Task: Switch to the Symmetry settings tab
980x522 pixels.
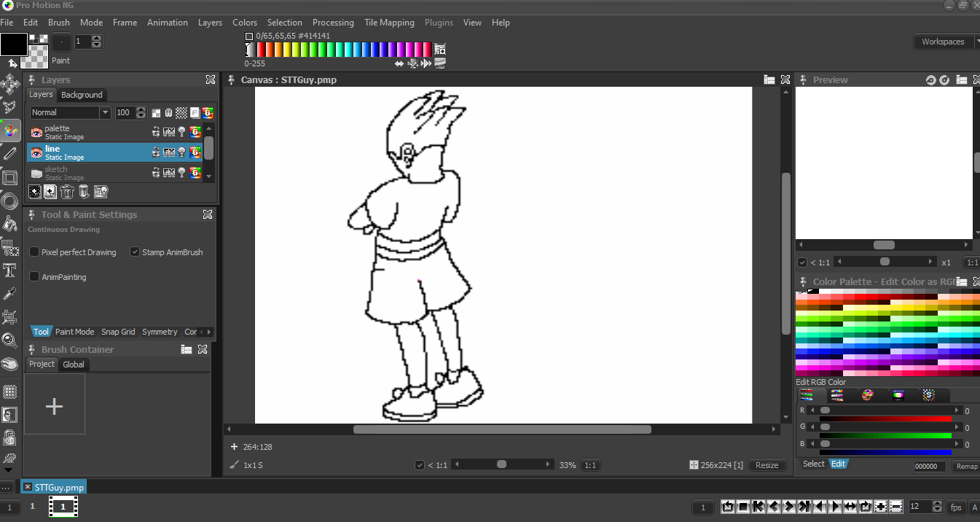Action: point(160,332)
